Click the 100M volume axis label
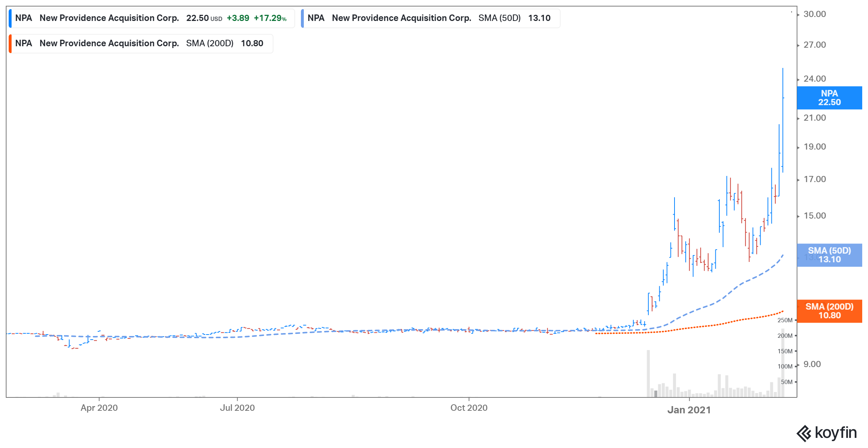868x448 pixels. point(785,367)
